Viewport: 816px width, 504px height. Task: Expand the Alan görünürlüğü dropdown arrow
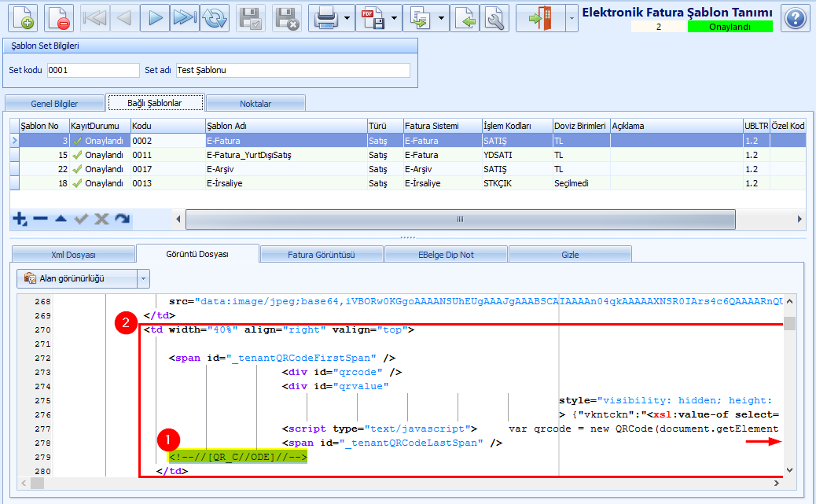click(x=144, y=279)
